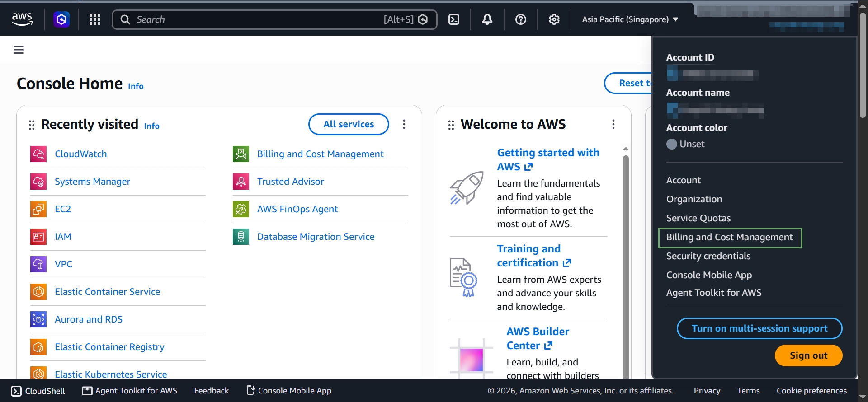Click the page vertical scrollbar
This screenshot has width=868, height=402.
pyautogui.click(x=863, y=65)
